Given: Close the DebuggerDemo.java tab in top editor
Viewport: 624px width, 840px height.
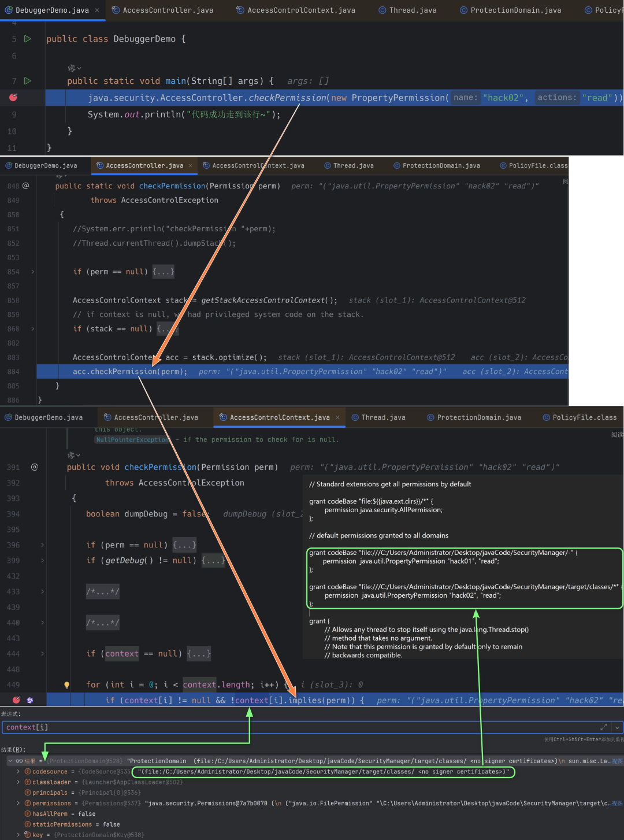Looking at the screenshot, I should pos(97,10).
